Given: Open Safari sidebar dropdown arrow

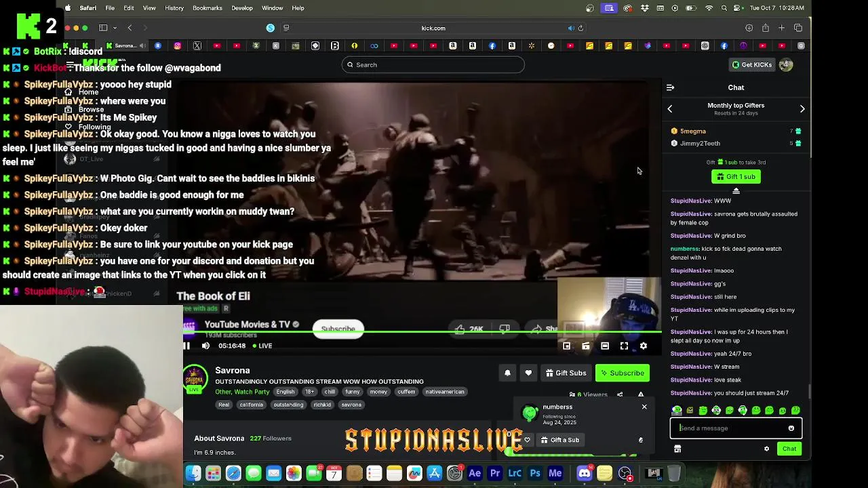Looking at the screenshot, I should click(x=115, y=28).
